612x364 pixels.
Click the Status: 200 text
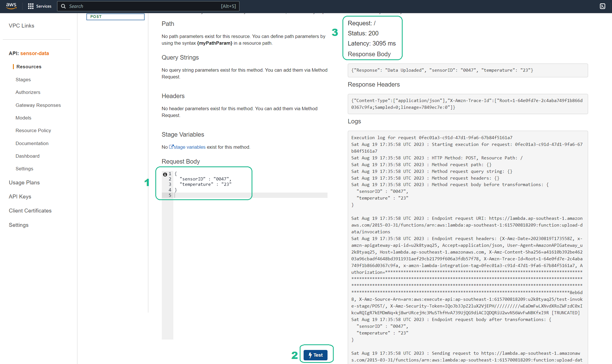(x=363, y=33)
